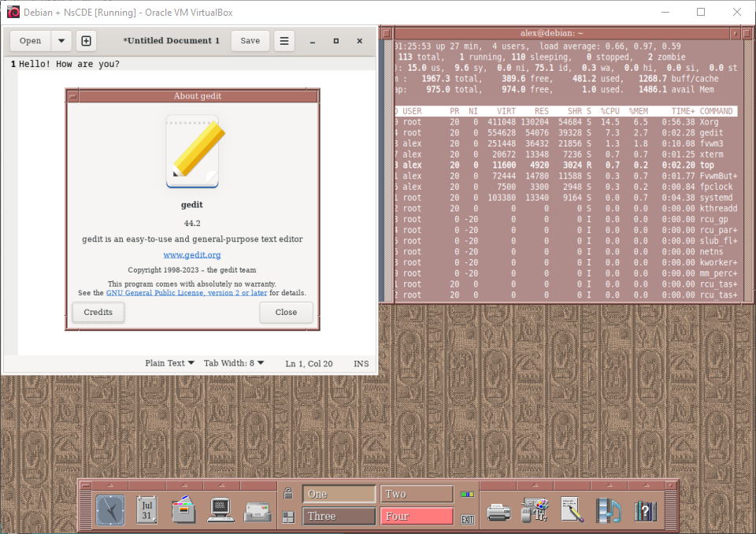The height and width of the screenshot is (534, 756).
Task: Expand the Open recent files dropdown arrow
Action: tap(61, 41)
